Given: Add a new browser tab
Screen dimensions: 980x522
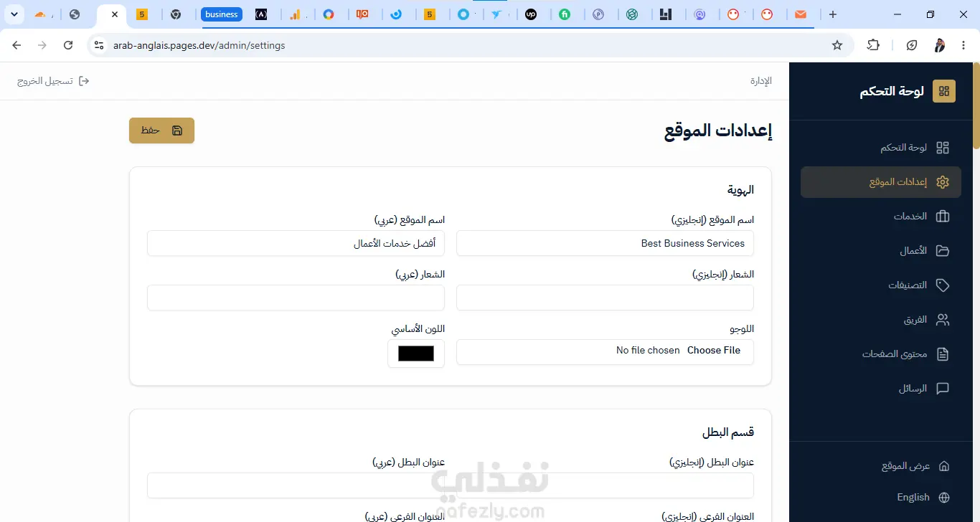Looking at the screenshot, I should [832, 14].
